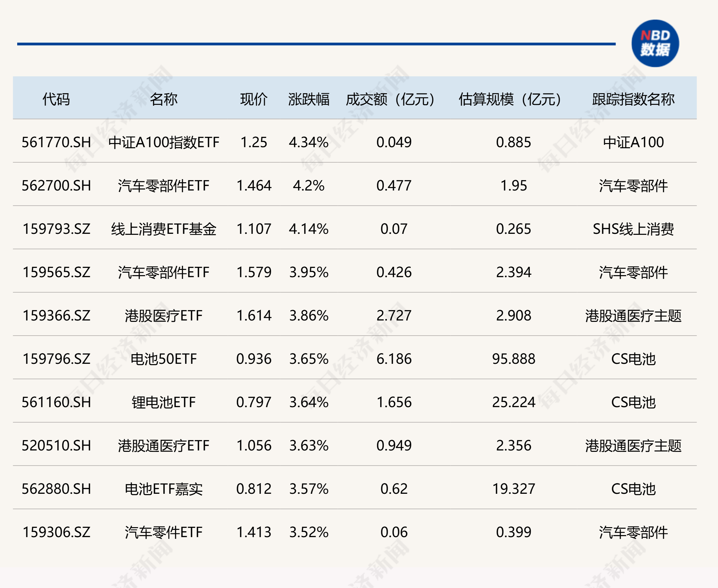718x588 pixels.
Task: Select 汽车零件ETF in last row
Action: point(163,532)
